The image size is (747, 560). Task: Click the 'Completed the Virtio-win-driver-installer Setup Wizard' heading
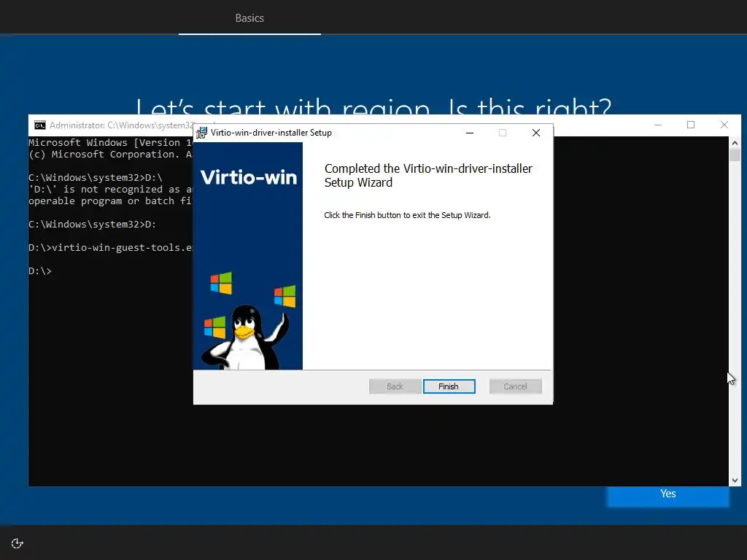pyautogui.click(x=428, y=175)
